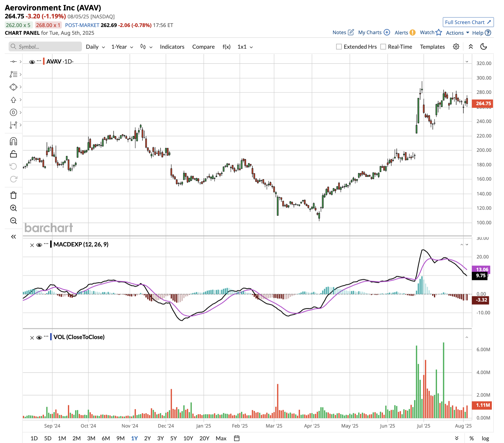Click the Alerts exclamation icon
Image resolution: width=504 pixels, height=443 pixels.
(x=413, y=32)
